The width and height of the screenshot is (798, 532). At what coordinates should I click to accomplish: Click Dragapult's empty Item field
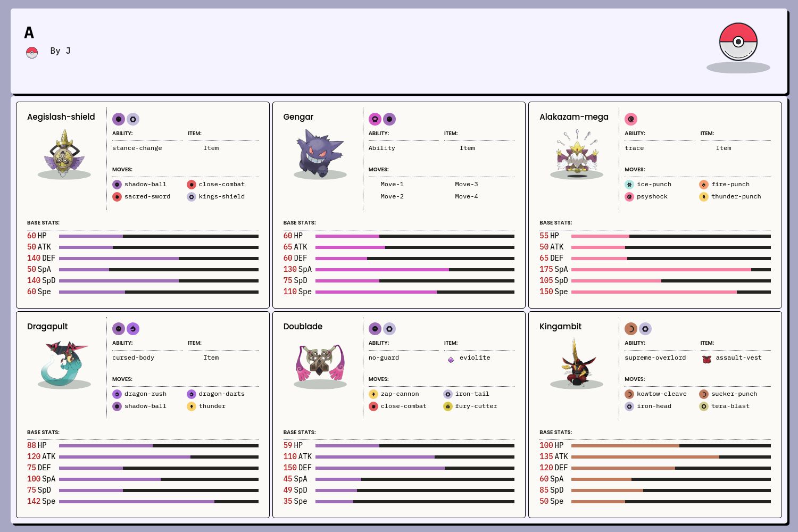click(x=211, y=358)
